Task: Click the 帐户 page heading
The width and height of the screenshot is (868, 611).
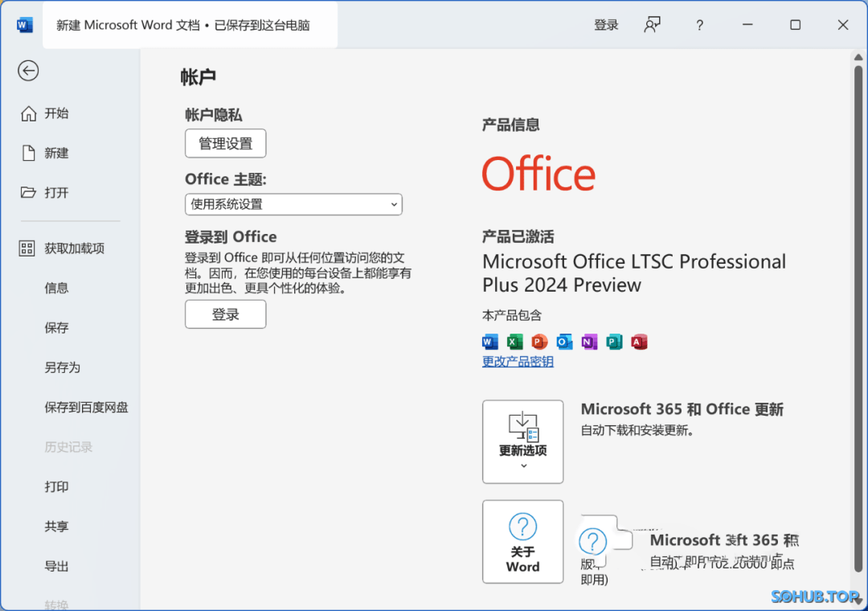Action: point(199,77)
